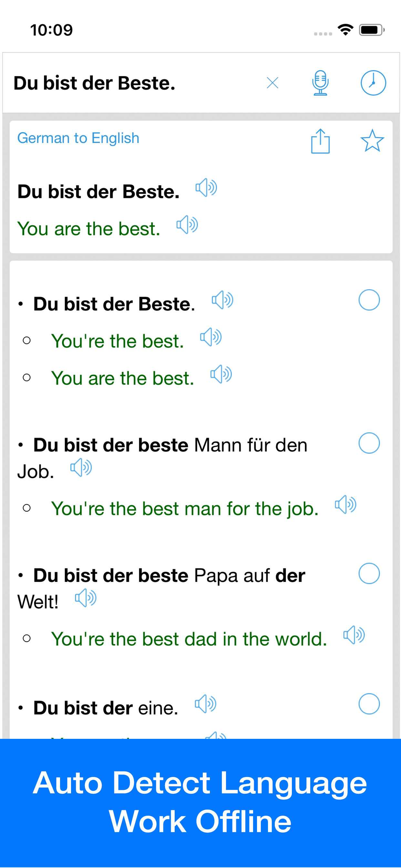
Task: Select circle next to first 'Du bist der Beste.' example
Action: click(x=369, y=300)
